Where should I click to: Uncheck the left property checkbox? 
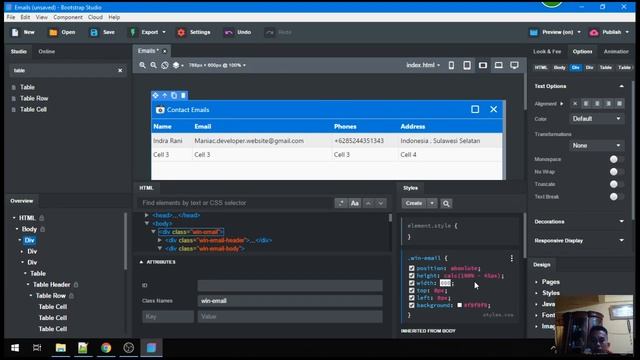pos(411,298)
